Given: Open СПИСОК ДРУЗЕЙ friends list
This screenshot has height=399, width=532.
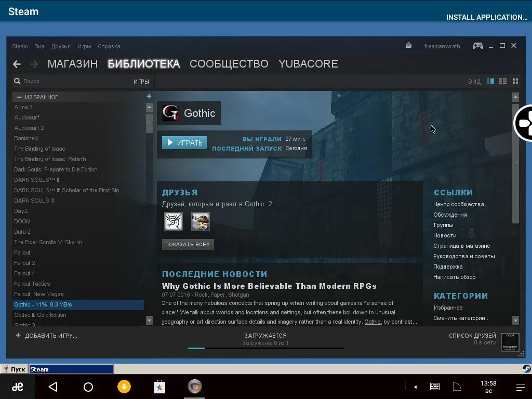Looking at the screenshot, I should pyautogui.click(x=472, y=336).
